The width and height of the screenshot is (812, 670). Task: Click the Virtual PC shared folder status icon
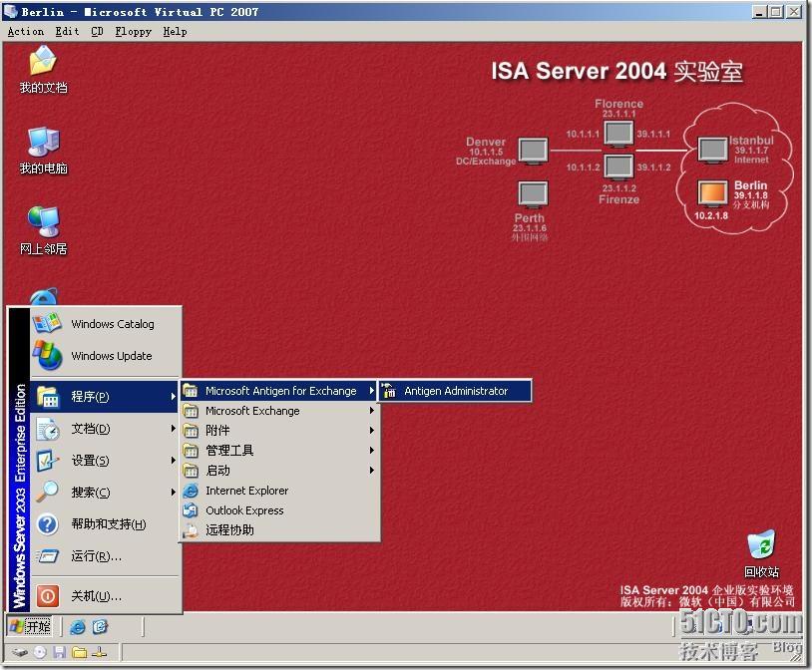pos(79,652)
